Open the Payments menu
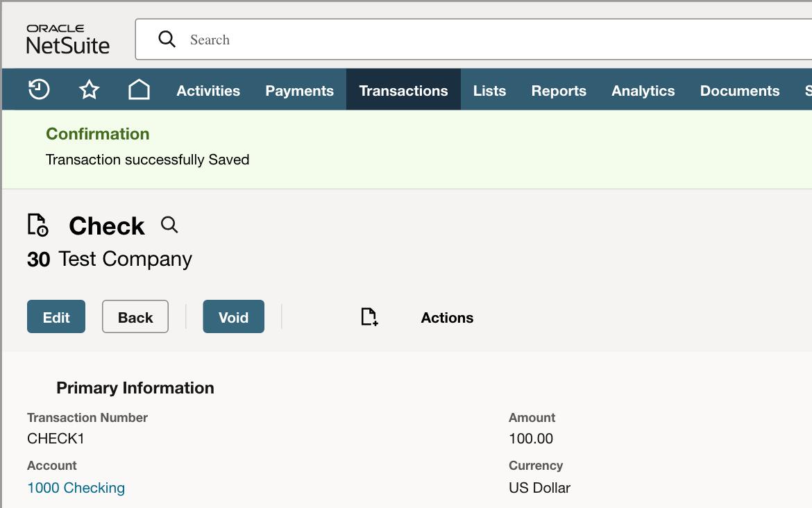 (x=299, y=91)
